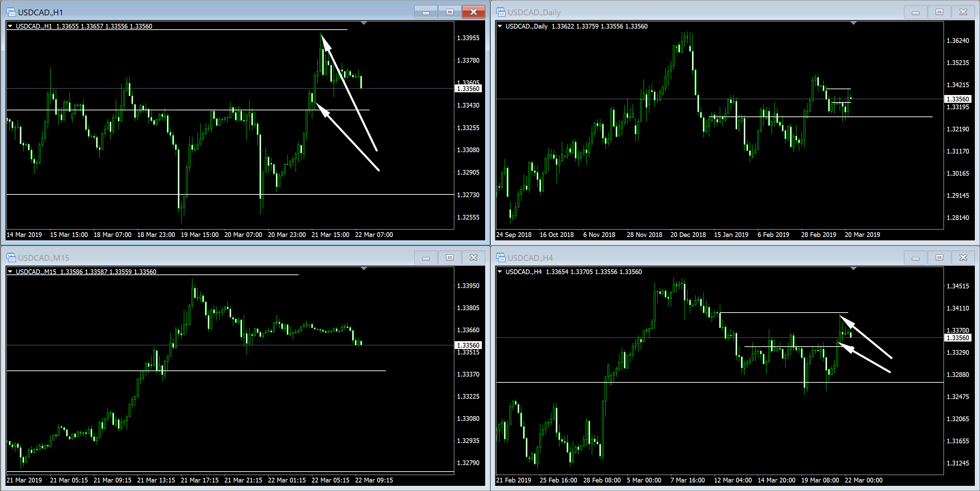The width and height of the screenshot is (980, 491).
Task: Expand the triangle beside USDCAD,Daily price label
Action: [x=500, y=26]
